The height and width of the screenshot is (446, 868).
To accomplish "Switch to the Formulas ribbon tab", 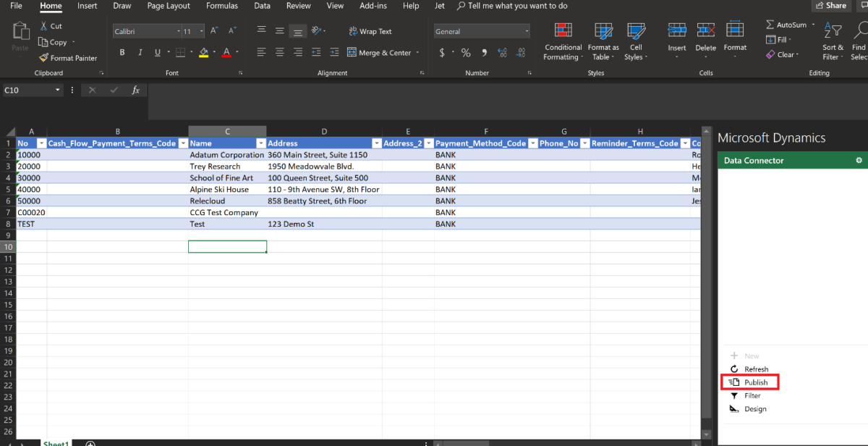I will [x=222, y=6].
